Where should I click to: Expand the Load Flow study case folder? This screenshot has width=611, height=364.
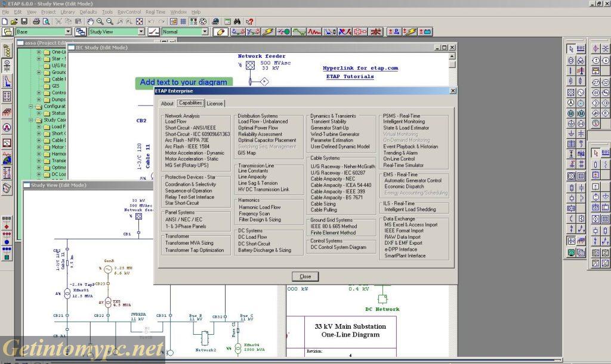pos(39,127)
